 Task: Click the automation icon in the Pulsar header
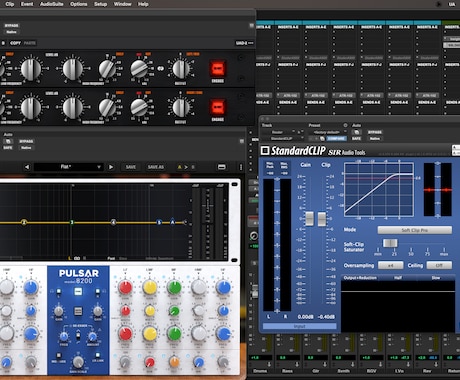[8, 141]
